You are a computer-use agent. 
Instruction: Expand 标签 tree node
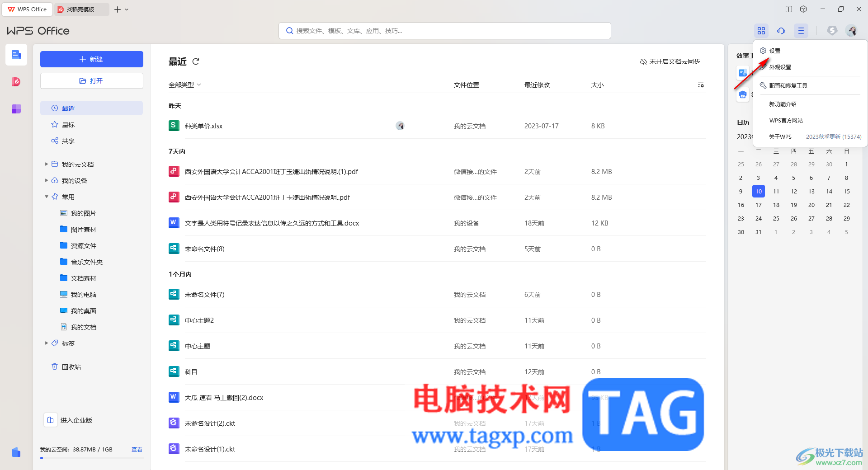coord(46,343)
